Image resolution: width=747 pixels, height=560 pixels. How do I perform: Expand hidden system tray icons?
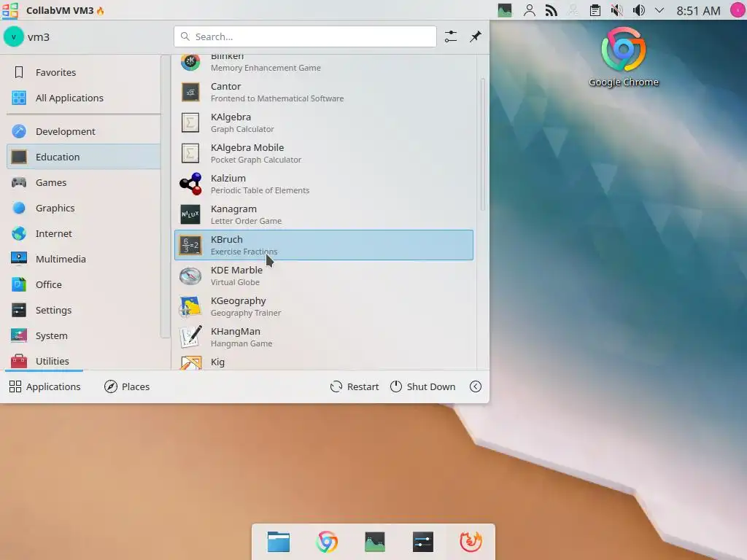click(659, 10)
